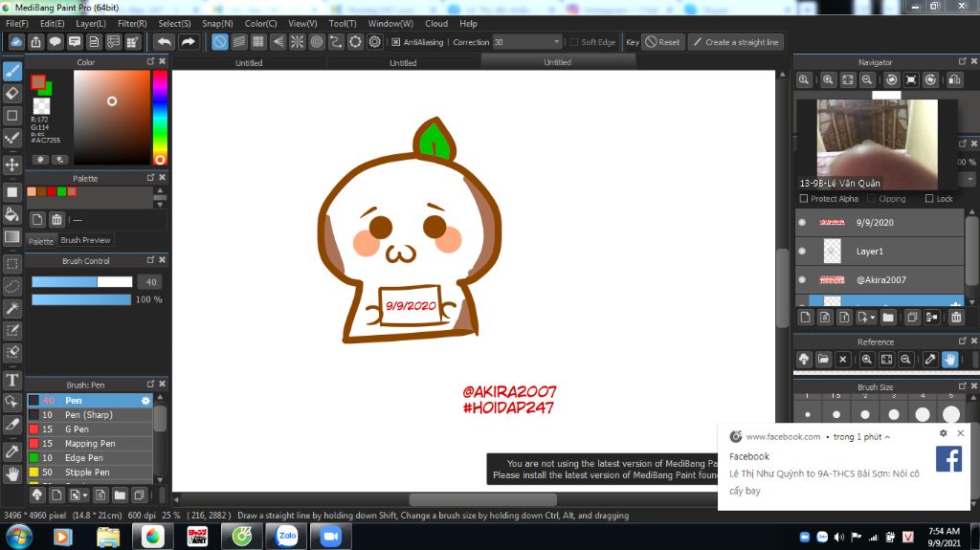
Task: Select the Brush tool
Action: [11, 71]
